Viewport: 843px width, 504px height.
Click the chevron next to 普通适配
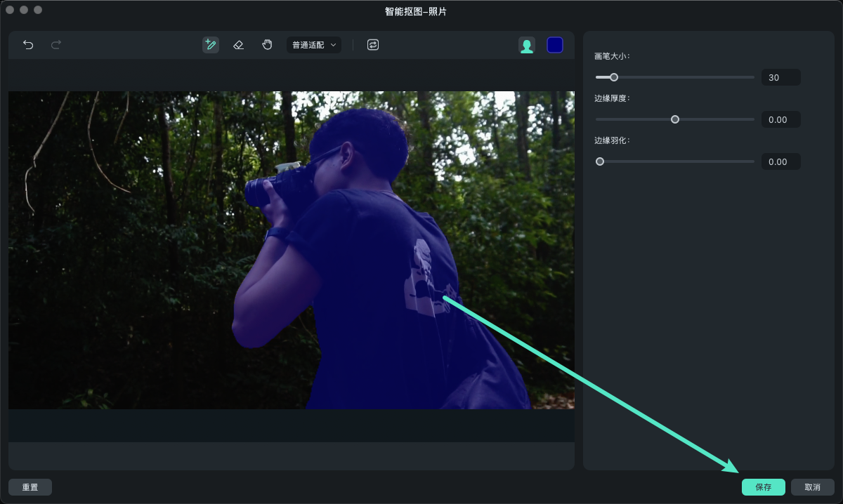pos(334,45)
